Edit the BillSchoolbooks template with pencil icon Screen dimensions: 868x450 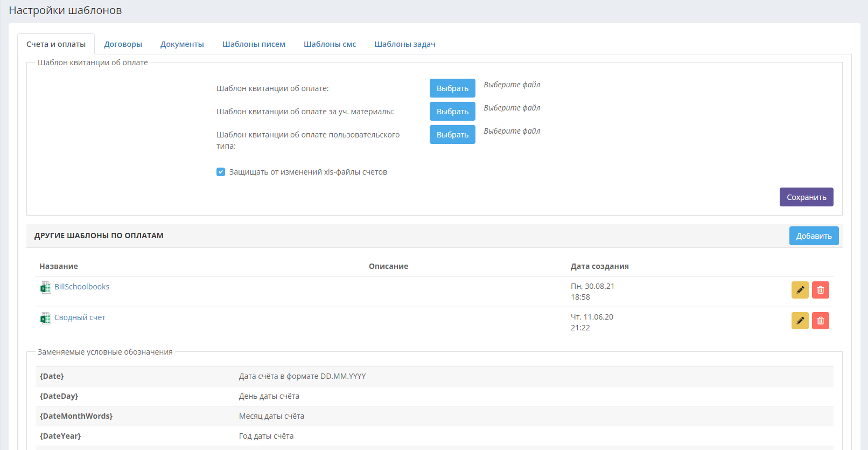point(800,290)
